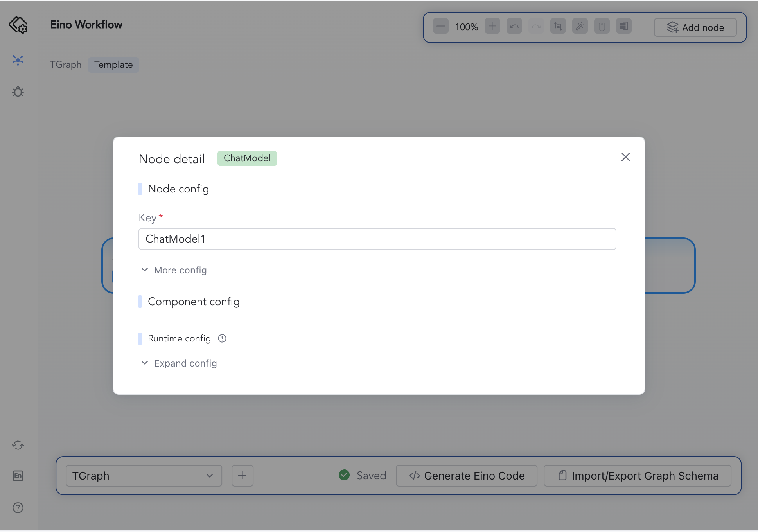
Task: Toggle the En language switch icon
Action: coord(18,476)
